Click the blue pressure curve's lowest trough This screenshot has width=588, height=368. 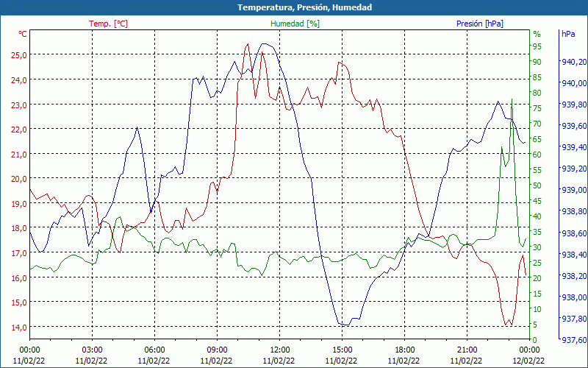(x=345, y=325)
